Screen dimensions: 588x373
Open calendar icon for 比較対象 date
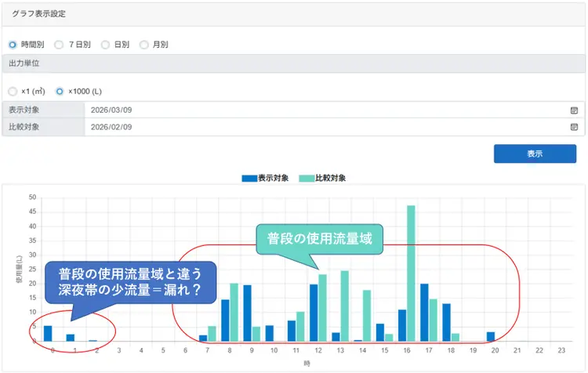(574, 127)
